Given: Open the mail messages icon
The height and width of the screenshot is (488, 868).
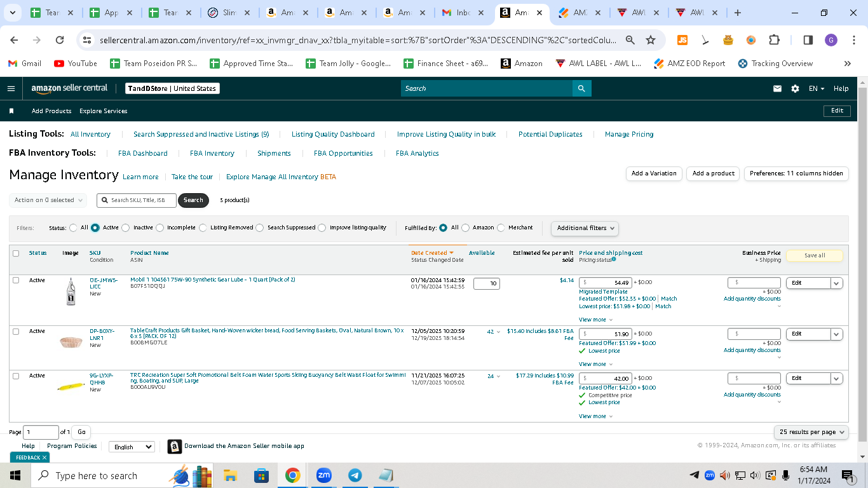Looking at the screenshot, I should pos(777,88).
